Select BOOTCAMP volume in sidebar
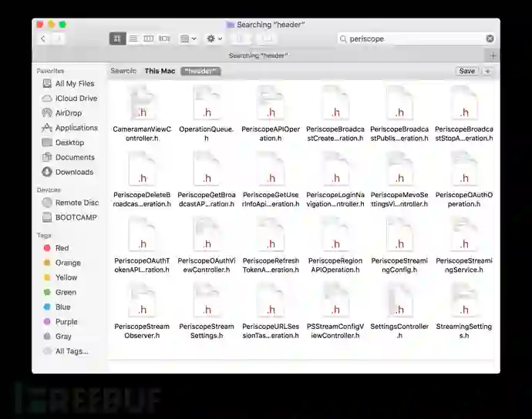The width and height of the screenshot is (532, 419). tap(69, 217)
